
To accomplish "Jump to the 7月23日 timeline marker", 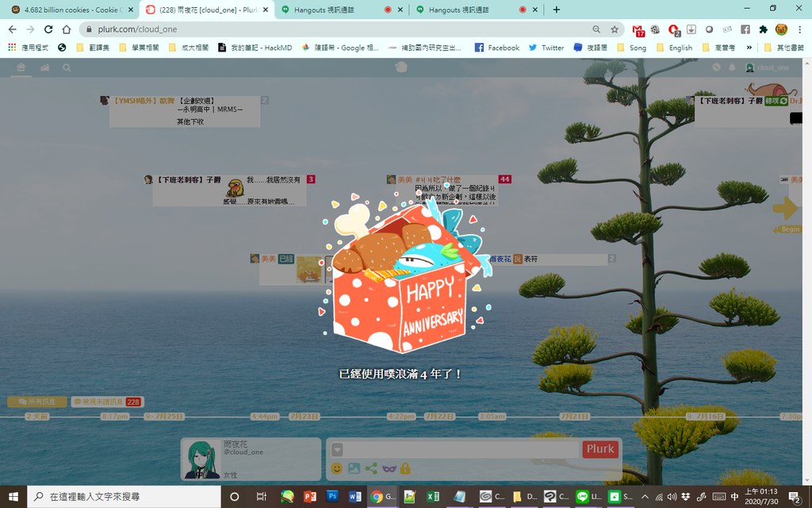I will tap(304, 416).
